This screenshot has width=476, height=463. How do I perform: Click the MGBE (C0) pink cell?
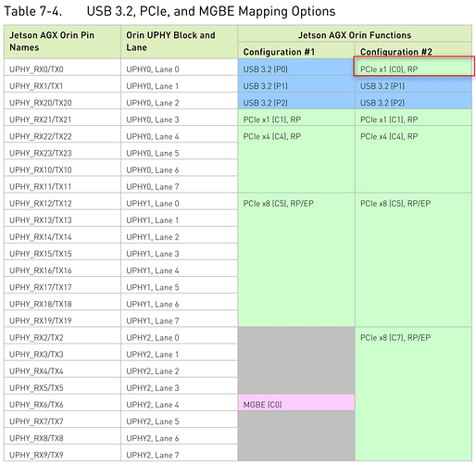pyautogui.click(x=296, y=403)
